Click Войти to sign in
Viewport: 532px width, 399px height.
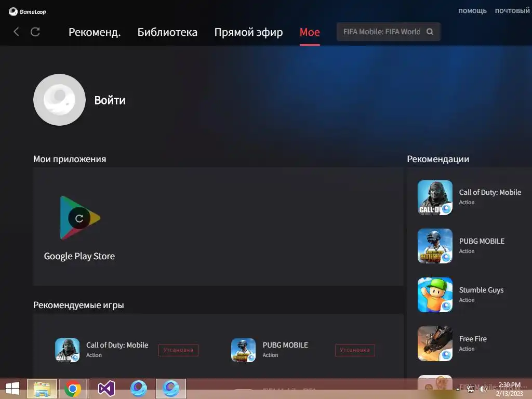(x=110, y=100)
